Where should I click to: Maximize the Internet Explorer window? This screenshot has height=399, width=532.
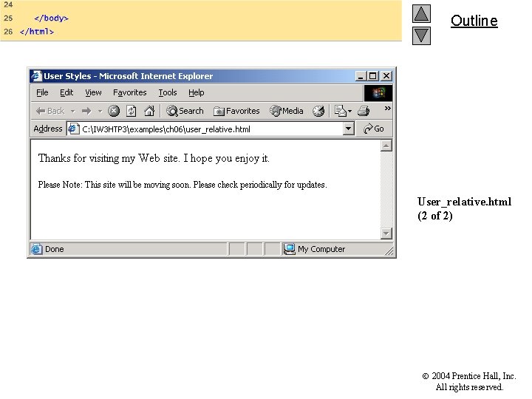(373, 76)
